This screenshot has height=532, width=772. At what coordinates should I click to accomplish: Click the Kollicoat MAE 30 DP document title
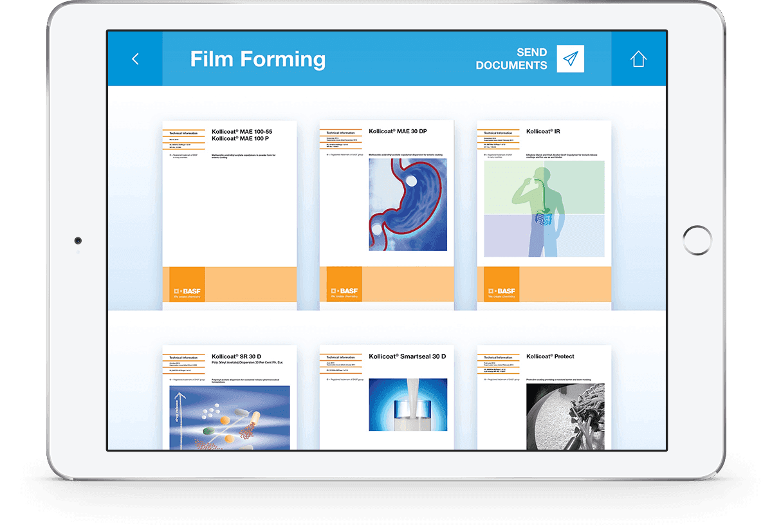click(398, 131)
